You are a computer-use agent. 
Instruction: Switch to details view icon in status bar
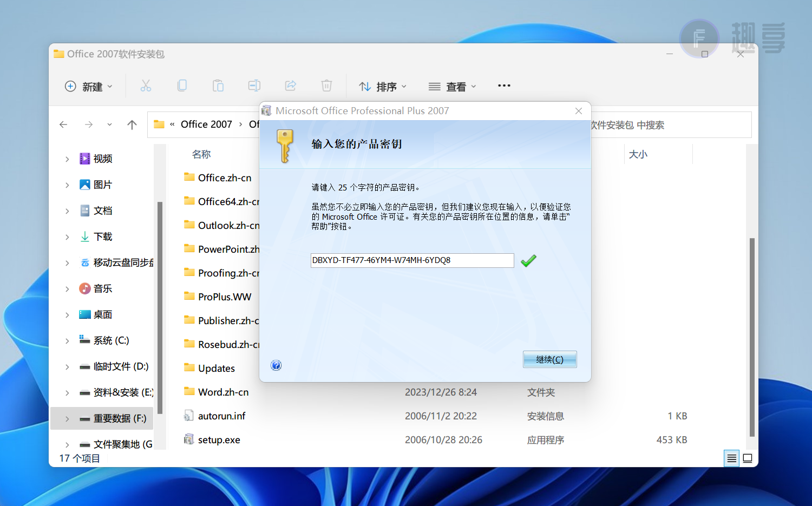pyautogui.click(x=731, y=458)
